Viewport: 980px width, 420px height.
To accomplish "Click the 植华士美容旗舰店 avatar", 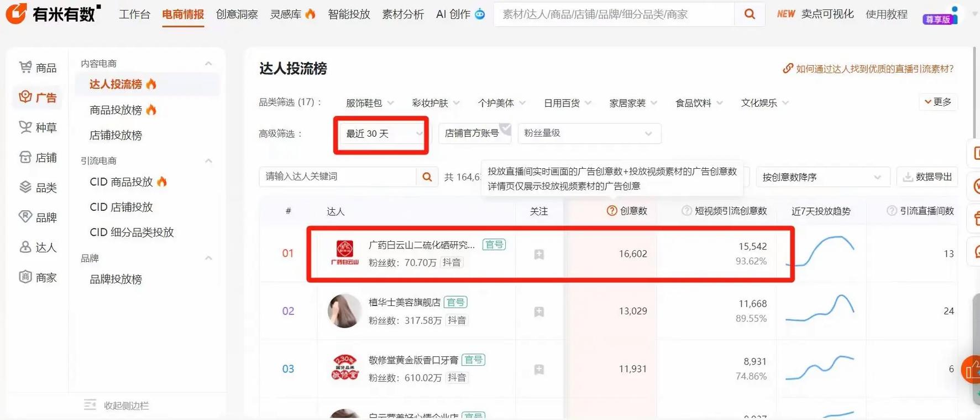I will [x=344, y=311].
